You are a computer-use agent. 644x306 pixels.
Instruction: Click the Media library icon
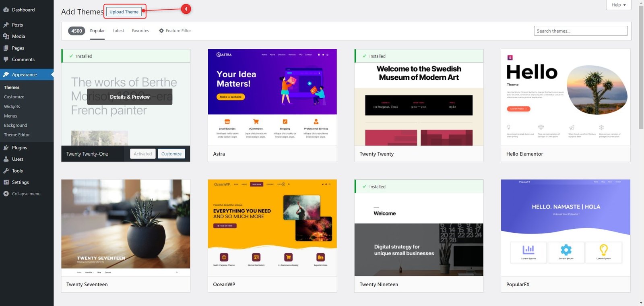coord(6,36)
